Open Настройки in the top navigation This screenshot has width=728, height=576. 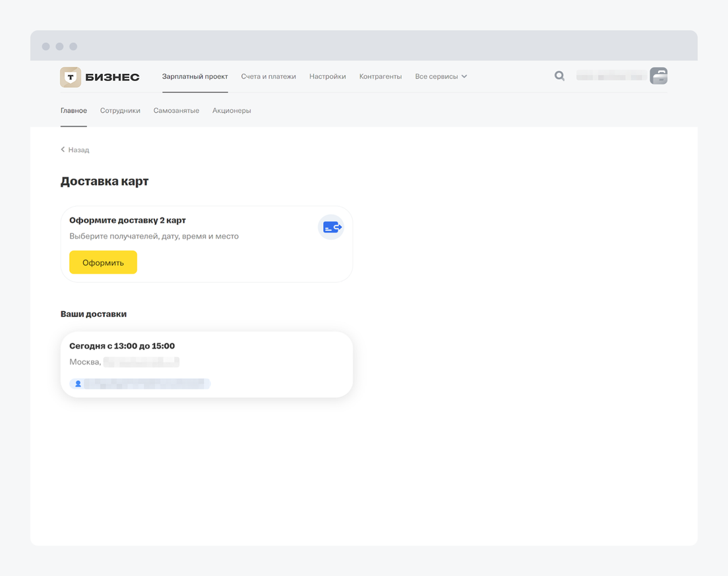[328, 76]
